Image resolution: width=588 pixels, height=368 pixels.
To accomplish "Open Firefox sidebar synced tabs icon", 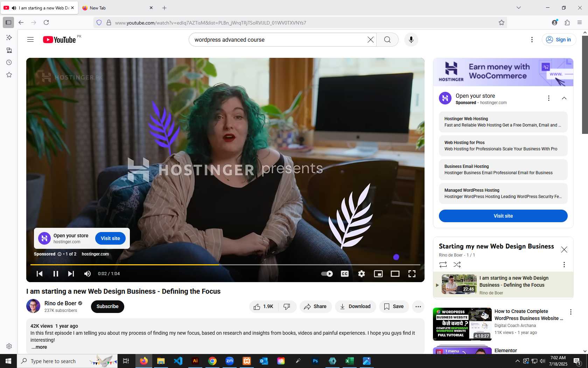I will tap(9, 50).
